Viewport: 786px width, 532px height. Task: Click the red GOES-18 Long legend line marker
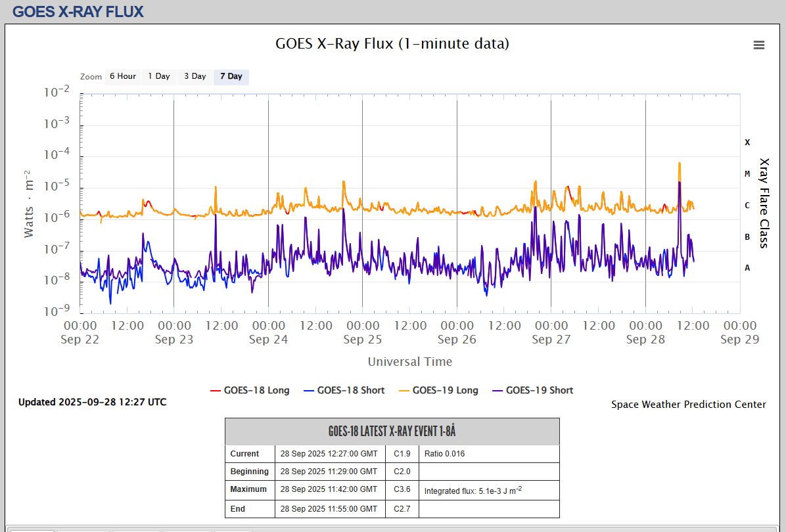(215, 390)
